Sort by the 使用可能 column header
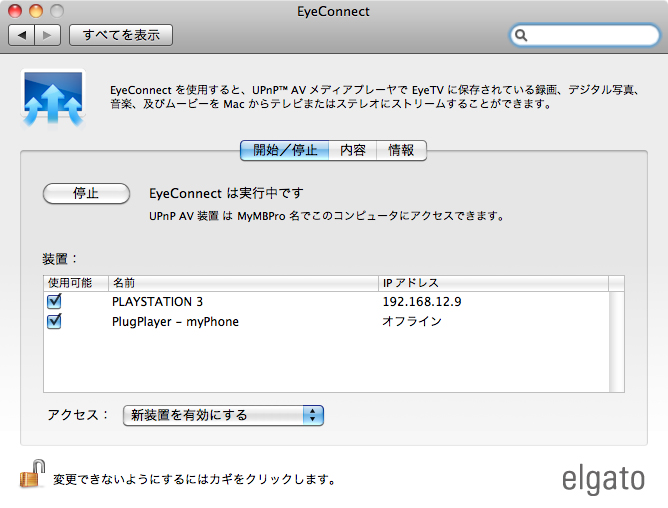 coord(76,283)
